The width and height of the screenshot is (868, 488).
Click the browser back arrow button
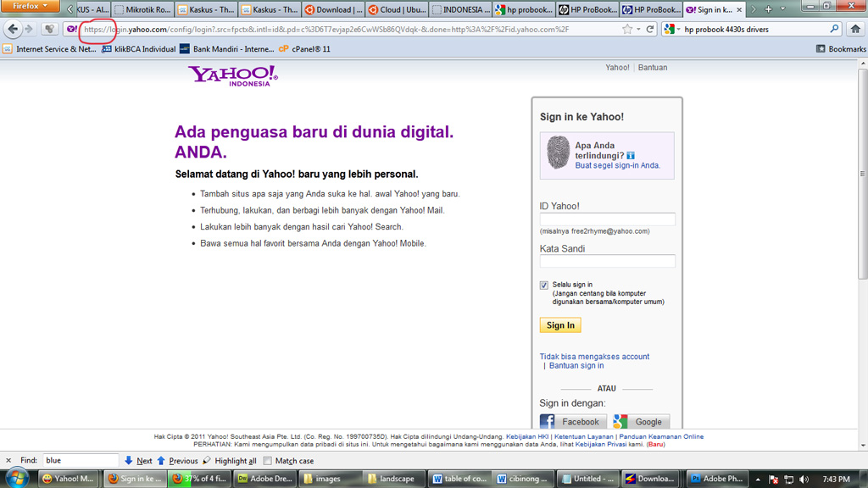click(x=13, y=29)
